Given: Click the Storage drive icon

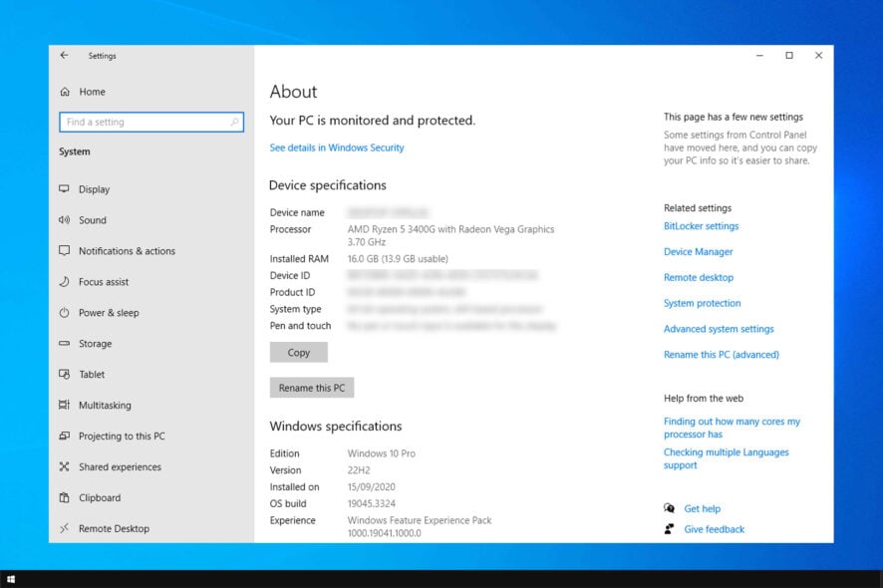Looking at the screenshot, I should coord(64,343).
